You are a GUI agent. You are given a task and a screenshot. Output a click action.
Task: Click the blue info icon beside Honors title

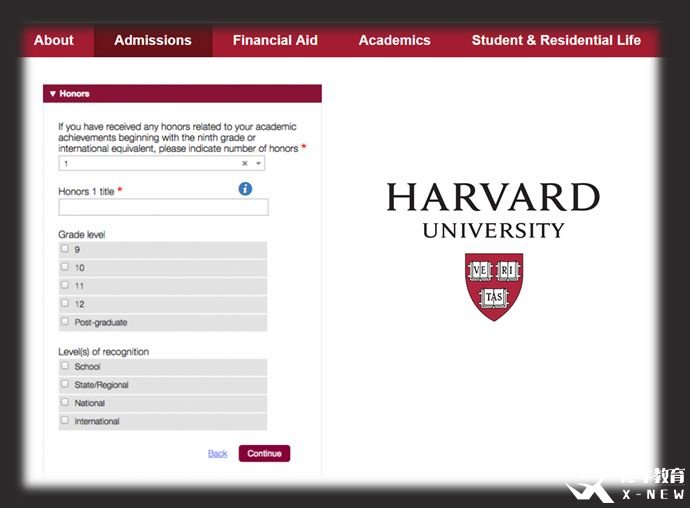(245, 189)
